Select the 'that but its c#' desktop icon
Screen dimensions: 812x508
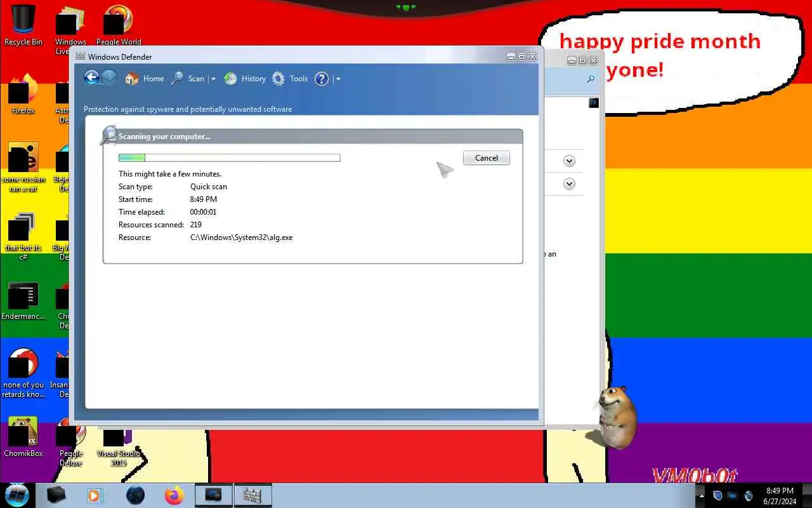pos(23,236)
